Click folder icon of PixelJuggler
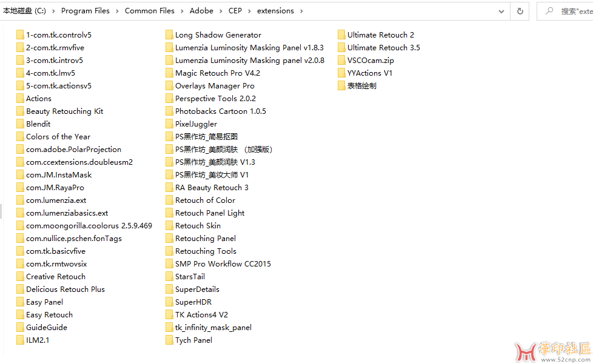 (169, 124)
